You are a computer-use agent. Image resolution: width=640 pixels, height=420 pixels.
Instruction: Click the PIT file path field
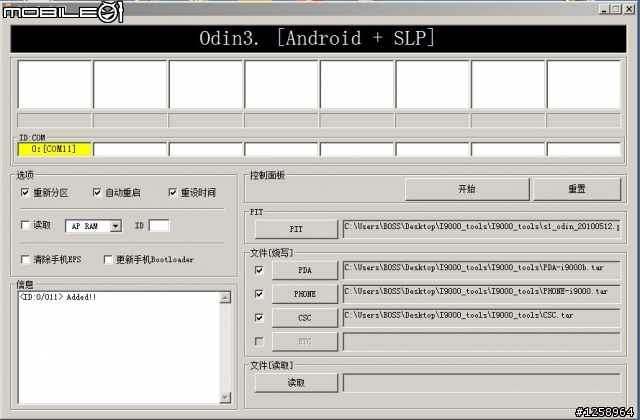pyautogui.click(x=482, y=229)
